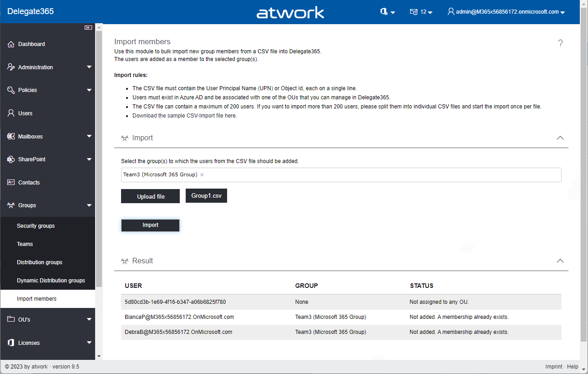Download the sample CSV-Import file link
Screen dimensions: 588x374
(185, 116)
